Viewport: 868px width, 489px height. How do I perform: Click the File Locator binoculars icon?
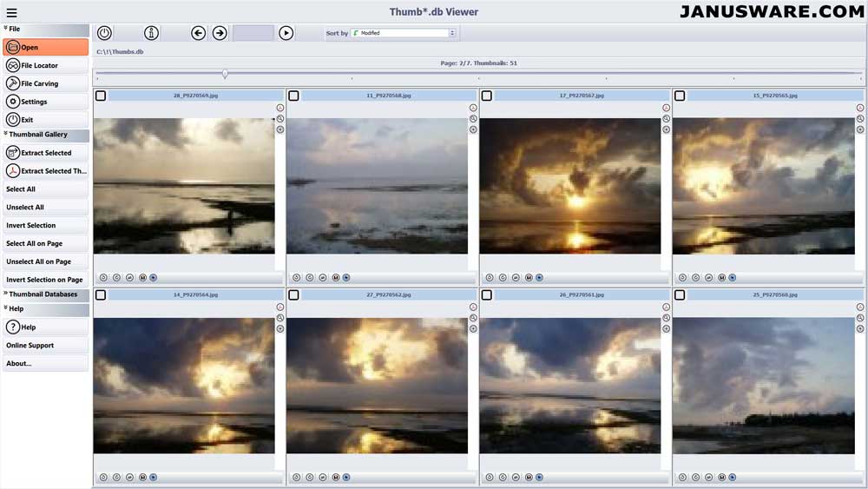pos(13,65)
